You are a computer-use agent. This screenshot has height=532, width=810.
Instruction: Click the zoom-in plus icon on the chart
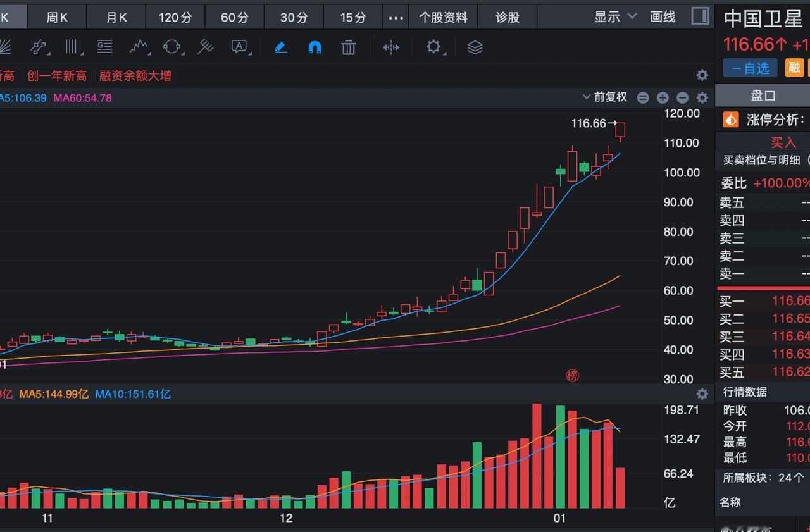pyautogui.click(x=662, y=97)
